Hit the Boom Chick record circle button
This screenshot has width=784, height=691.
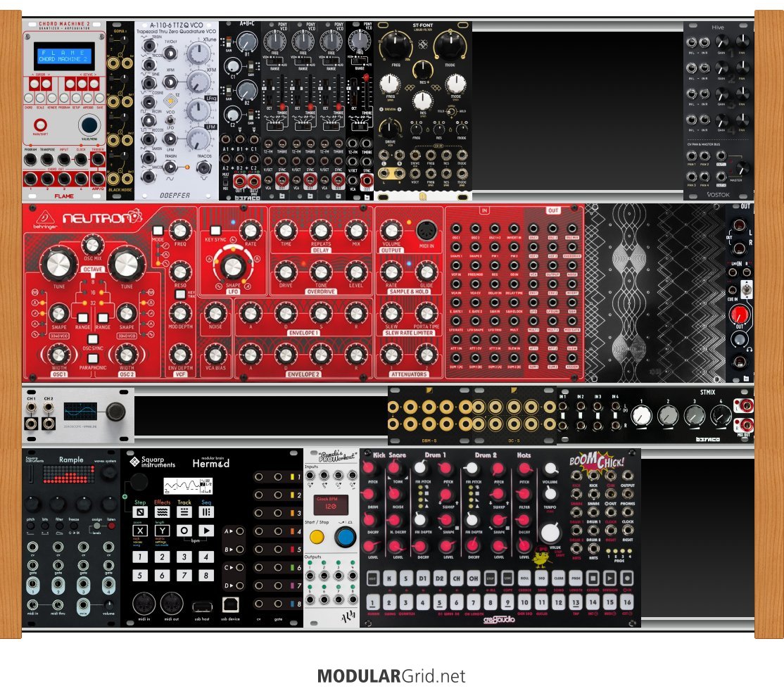pyautogui.click(x=627, y=578)
